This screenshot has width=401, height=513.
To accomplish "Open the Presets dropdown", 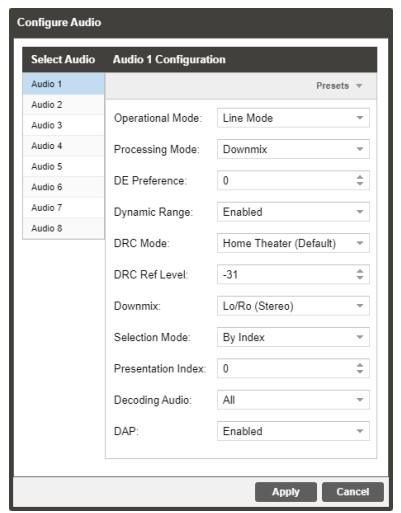I will click(339, 86).
